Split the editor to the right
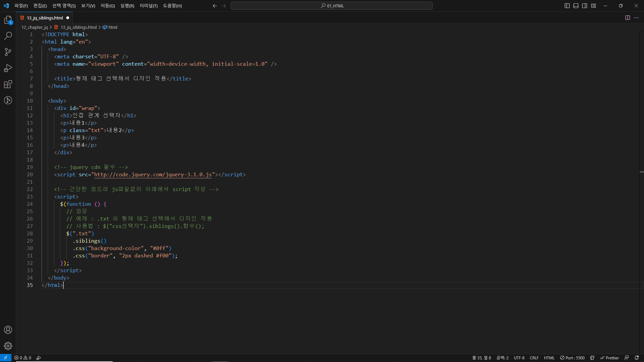Screen dimensions: 644x362 [x=628, y=18]
